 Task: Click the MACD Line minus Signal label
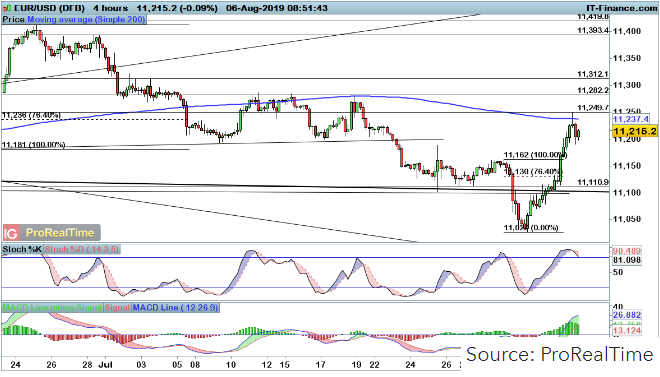point(52,308)
